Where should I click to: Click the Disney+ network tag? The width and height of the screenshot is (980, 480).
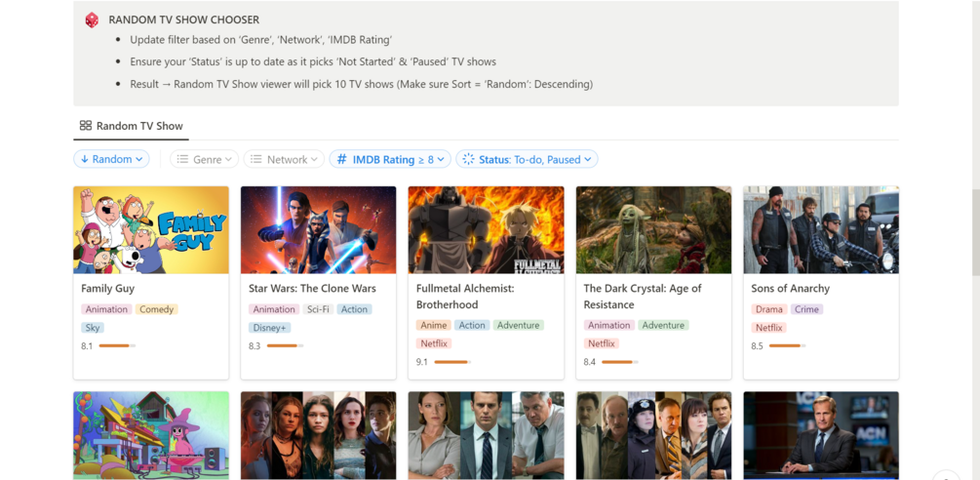pyautogui.click(x=270, y=328)
